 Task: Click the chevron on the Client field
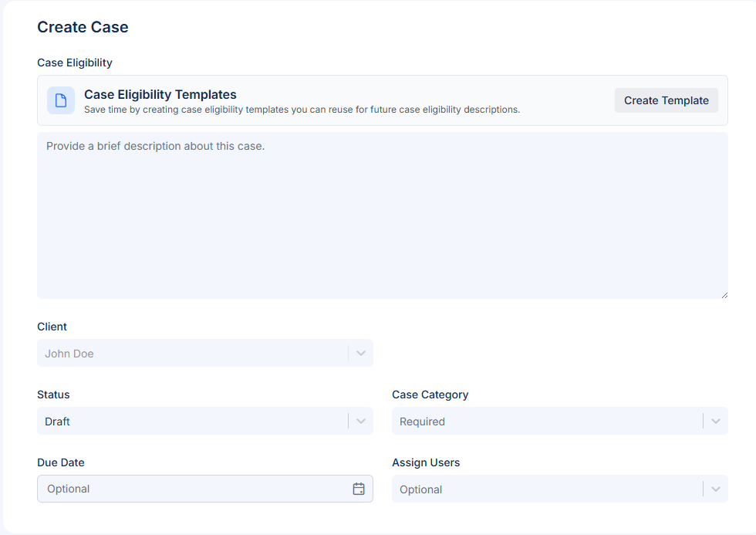point(360,353)
